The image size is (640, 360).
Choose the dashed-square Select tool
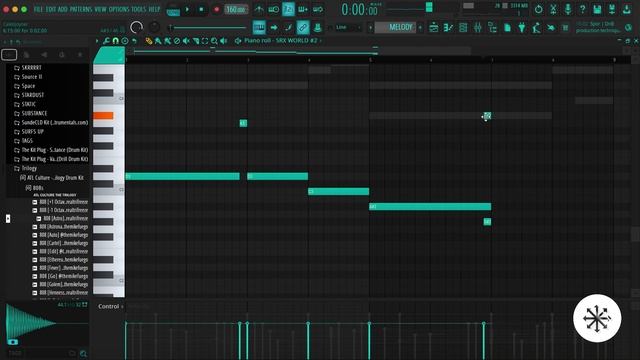point(205,41)
